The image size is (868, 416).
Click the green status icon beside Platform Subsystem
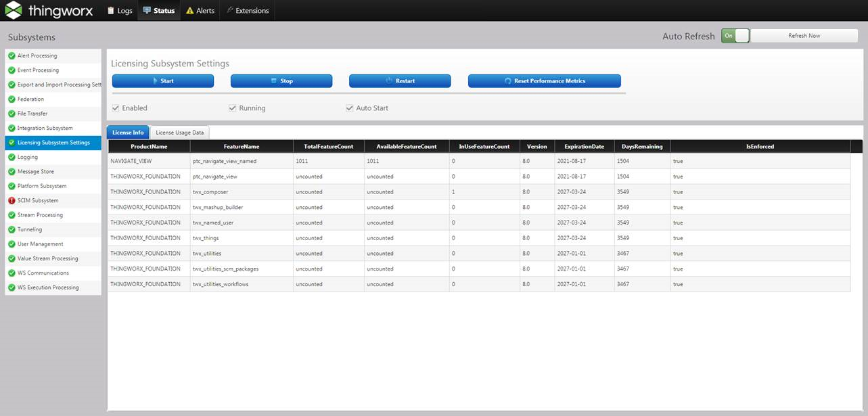click(12, 186)
